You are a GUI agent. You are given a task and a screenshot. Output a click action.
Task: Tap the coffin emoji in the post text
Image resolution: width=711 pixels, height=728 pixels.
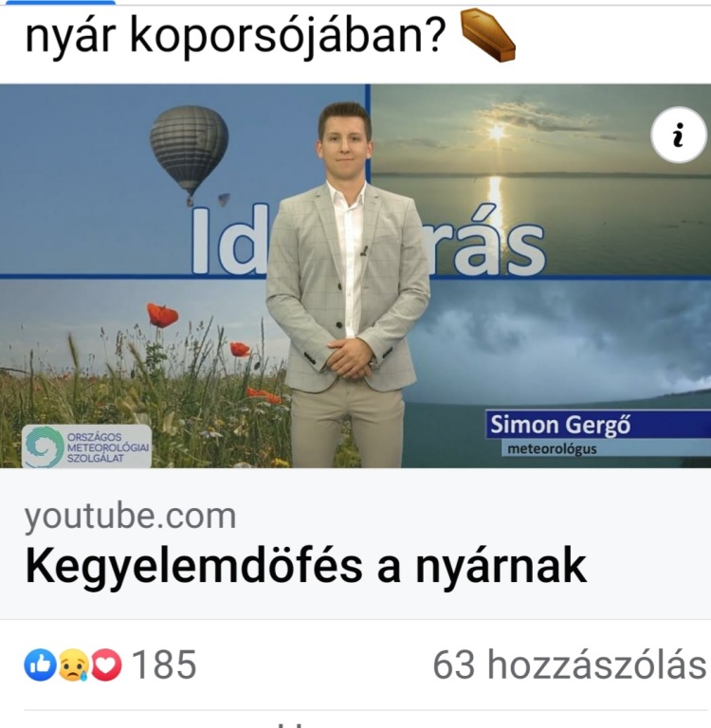coord(487,36)
